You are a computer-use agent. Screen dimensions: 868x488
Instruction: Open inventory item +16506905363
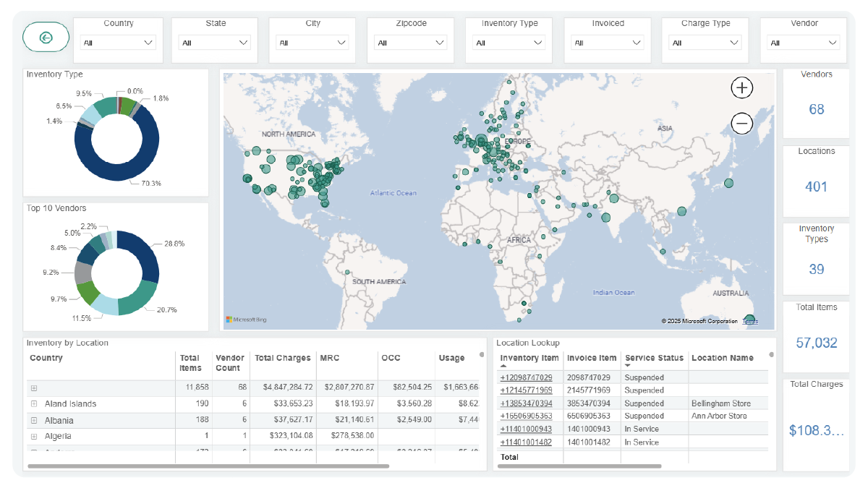pos(526,416)
